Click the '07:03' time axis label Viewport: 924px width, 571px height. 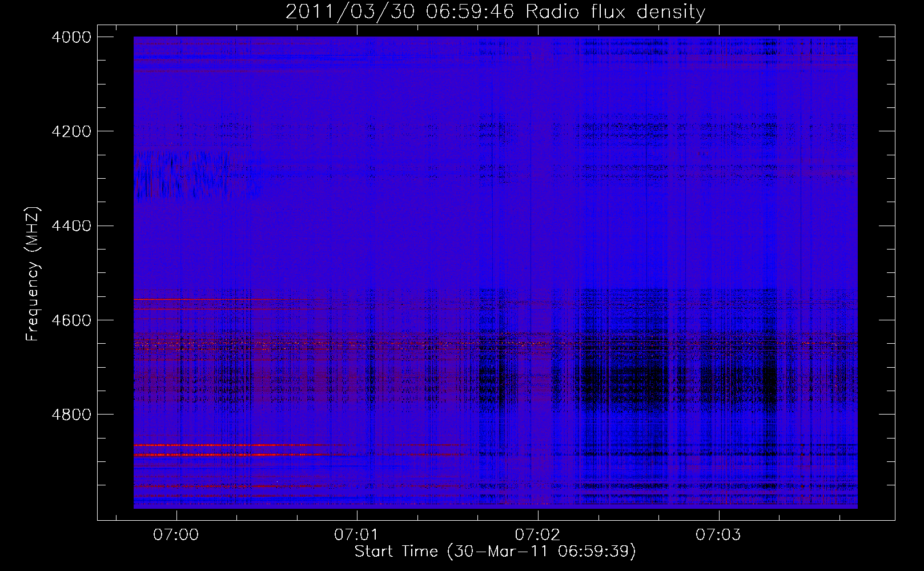(x=718, y=535)
